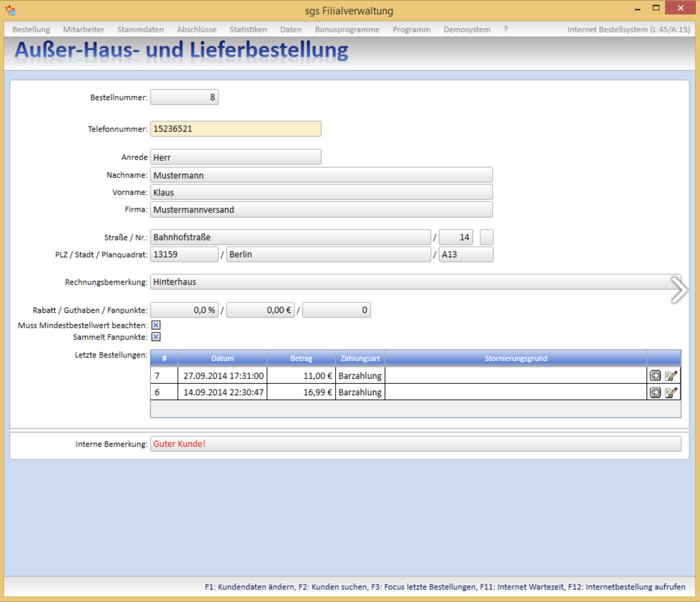
Task: Click the large next-page chevron arrow
Action: point(679,290)
